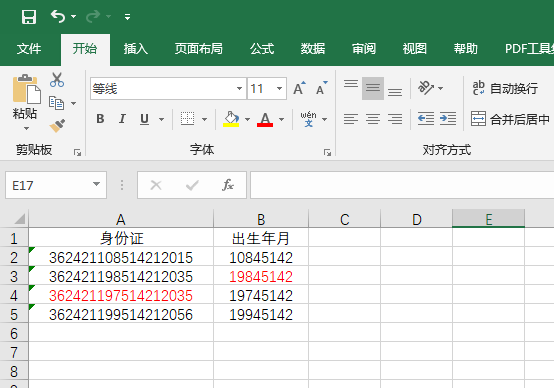Toggle Italic formatting
Viewport: 554px width, 388px height.
(122, 119)
